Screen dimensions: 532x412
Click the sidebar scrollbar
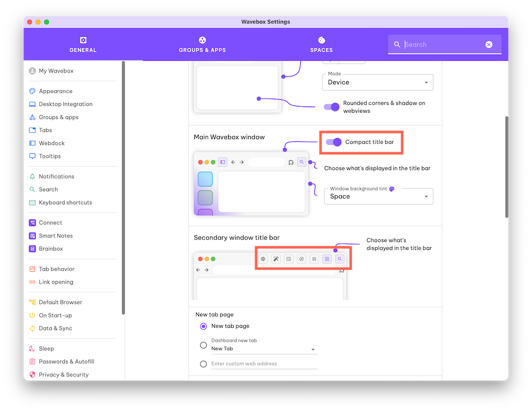[123, 188]
